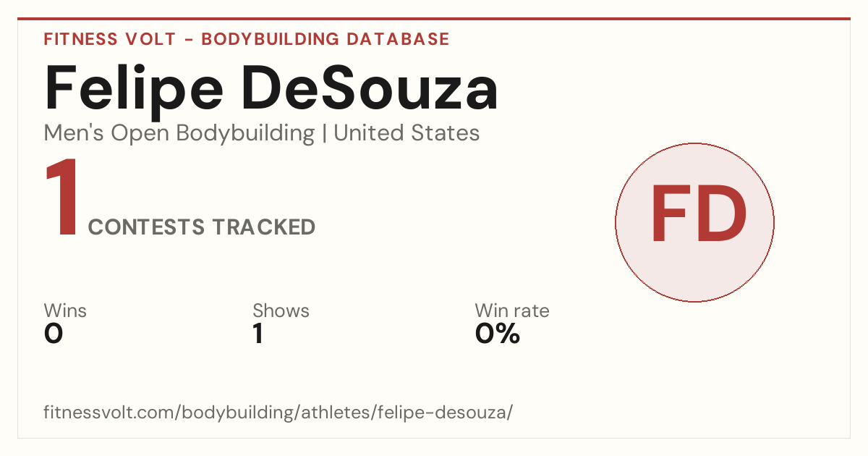Click the FD initials avatar circle
The height and width of the screenshot is (456, 868).
pyautogui.click(x=694, y=222)
